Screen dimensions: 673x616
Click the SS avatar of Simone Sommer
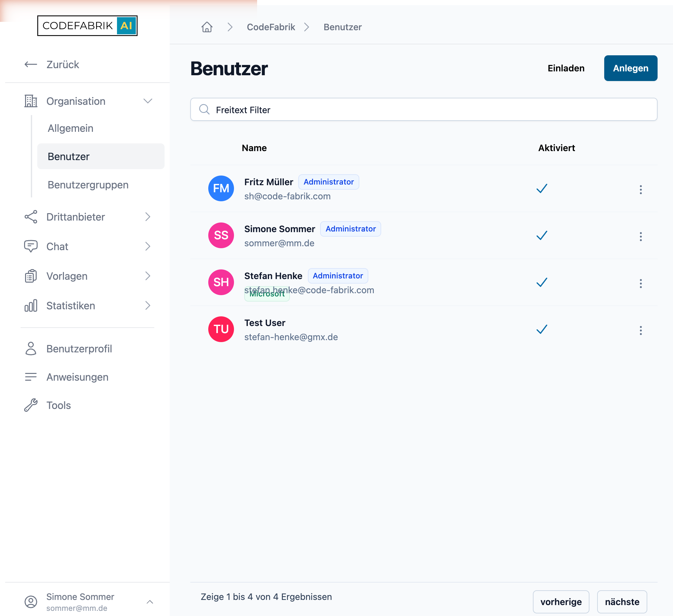(x=221, y=235)
